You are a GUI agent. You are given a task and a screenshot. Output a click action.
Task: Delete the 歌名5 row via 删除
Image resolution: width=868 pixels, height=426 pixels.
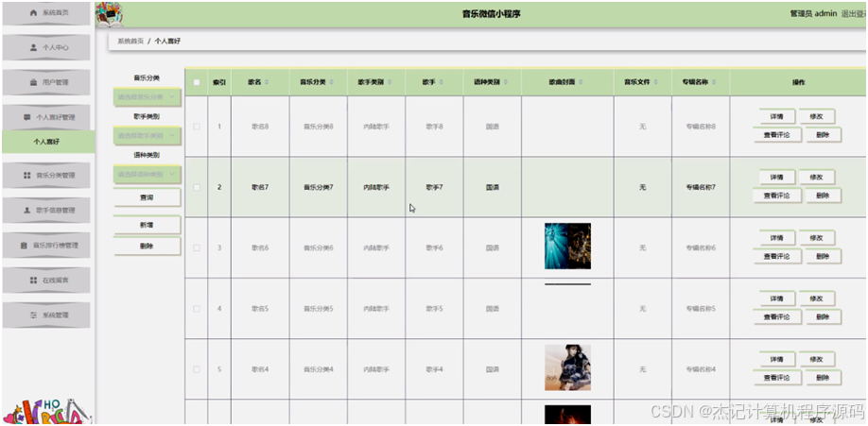tap(824, 317)
